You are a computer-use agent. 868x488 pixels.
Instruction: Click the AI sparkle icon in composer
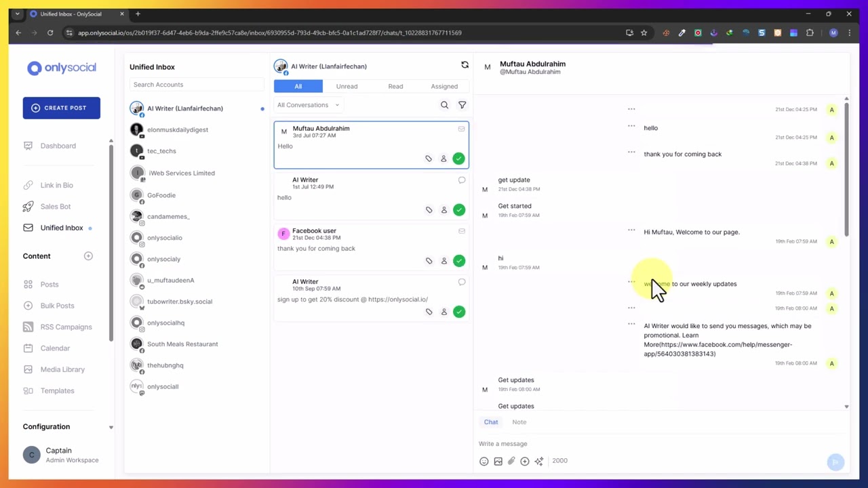click(539, 461)
